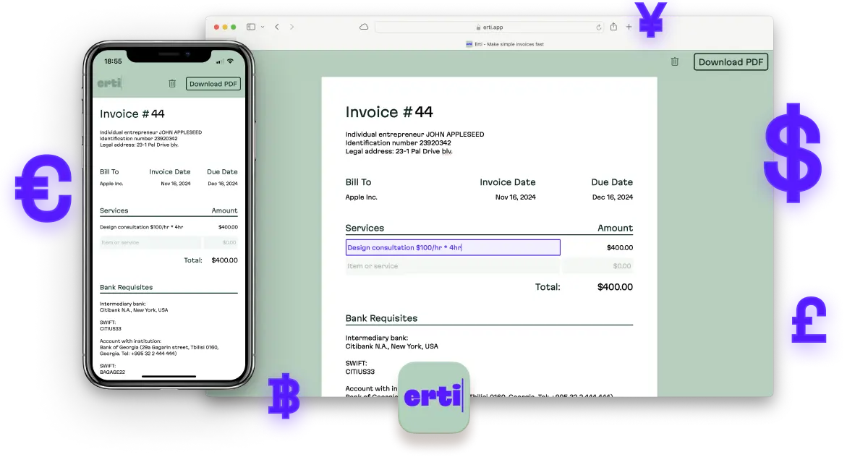Expand the sidebar dropdown chevron in Safari
Viewport: 868px width, 457px height.
[x=263, y=27]
